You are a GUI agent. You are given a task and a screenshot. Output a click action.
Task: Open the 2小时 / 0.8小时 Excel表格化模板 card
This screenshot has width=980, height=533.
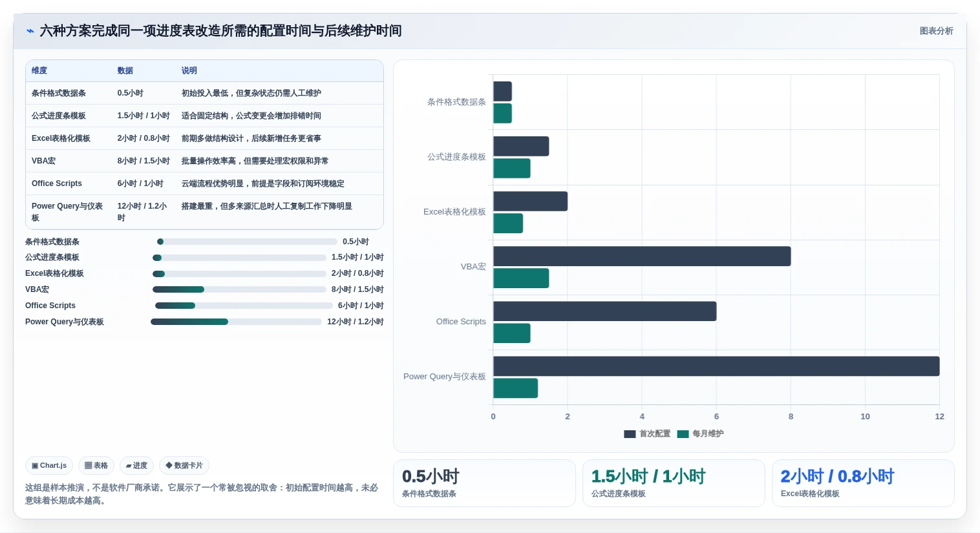click(863, 483)
